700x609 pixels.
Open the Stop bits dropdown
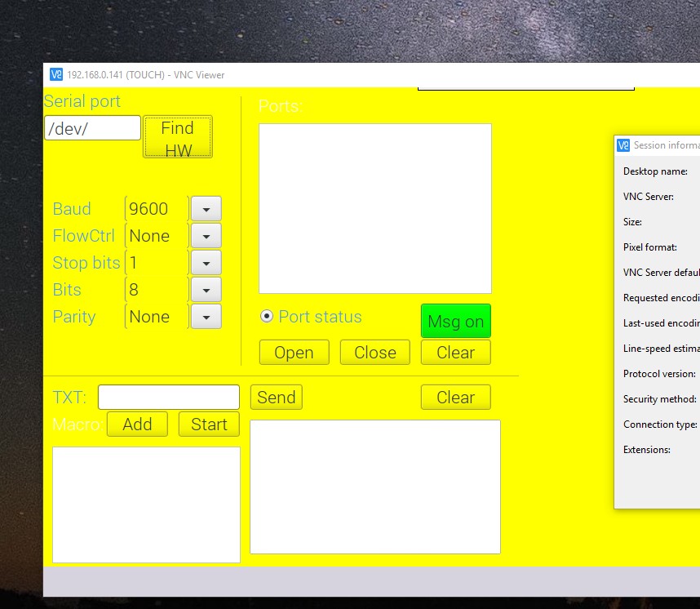(x=206, y=263)
